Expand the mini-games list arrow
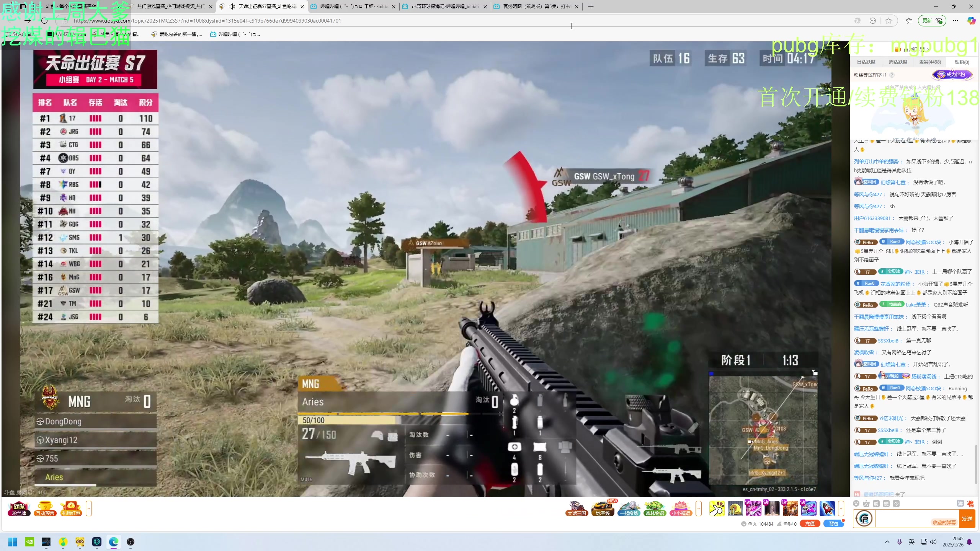 coord(699,509)
